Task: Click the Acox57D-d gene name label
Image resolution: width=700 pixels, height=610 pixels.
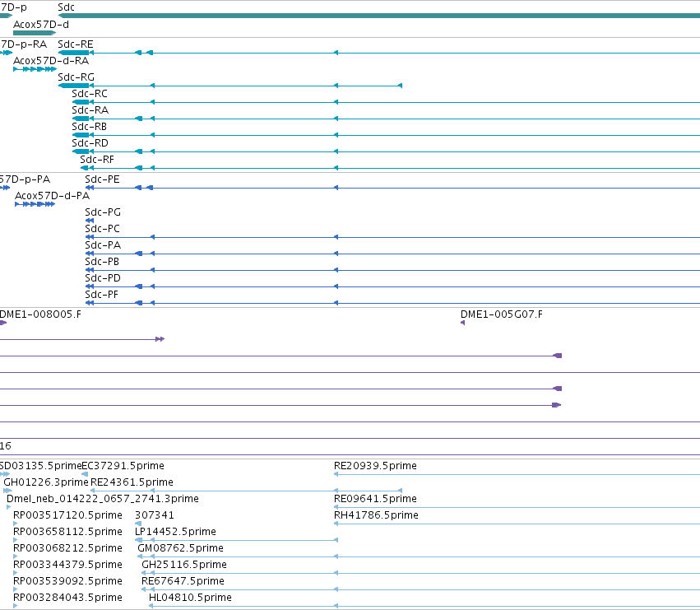Action: (x=41, y=25)
